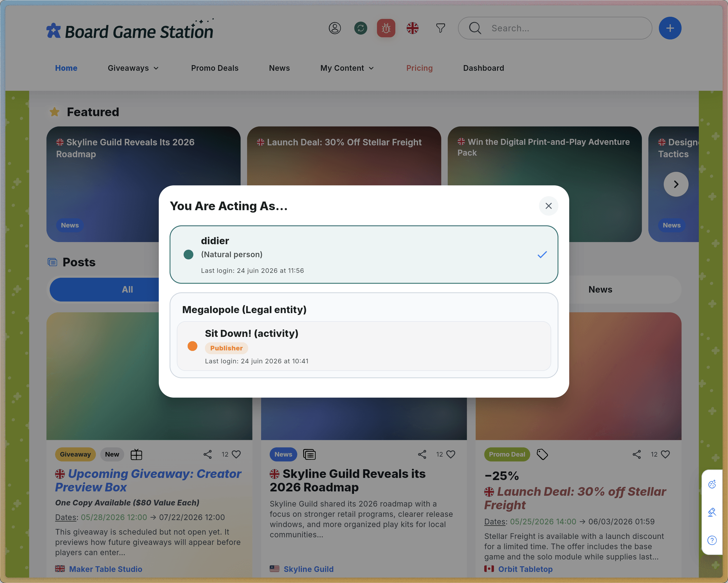The height and width of the screenshot is (583, 728).
Task: Like the Skyline Guild Roadmap post
Action: [450, 454]
